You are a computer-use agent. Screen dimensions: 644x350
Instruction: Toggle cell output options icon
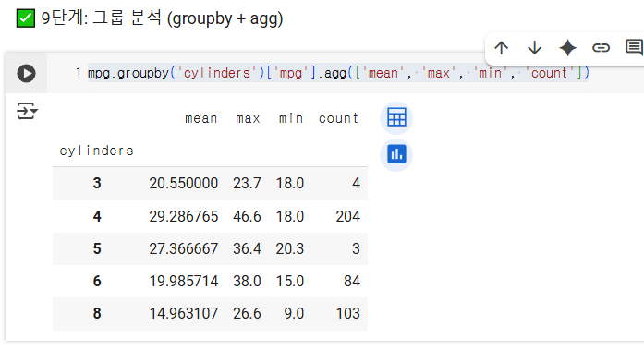pos(27,111)
